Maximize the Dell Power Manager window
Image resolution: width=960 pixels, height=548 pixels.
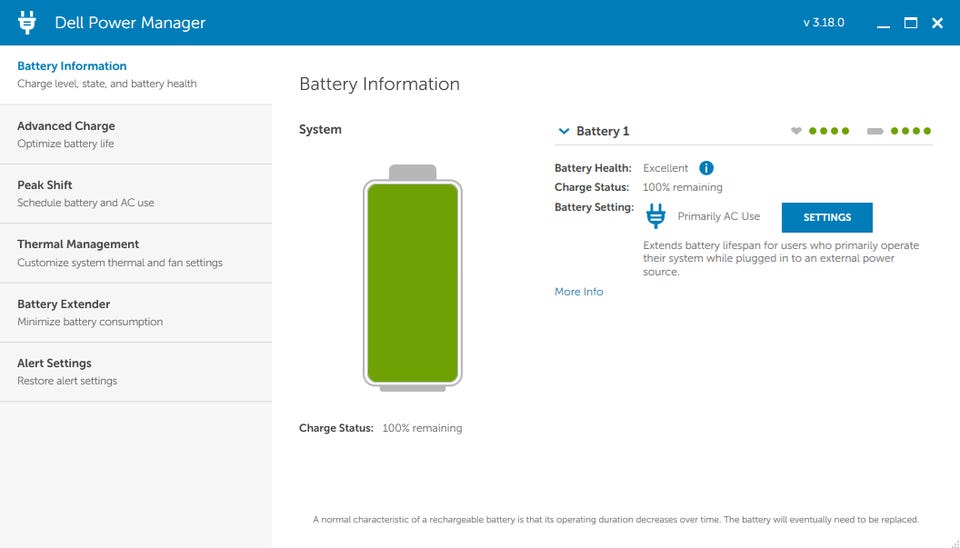910,23
